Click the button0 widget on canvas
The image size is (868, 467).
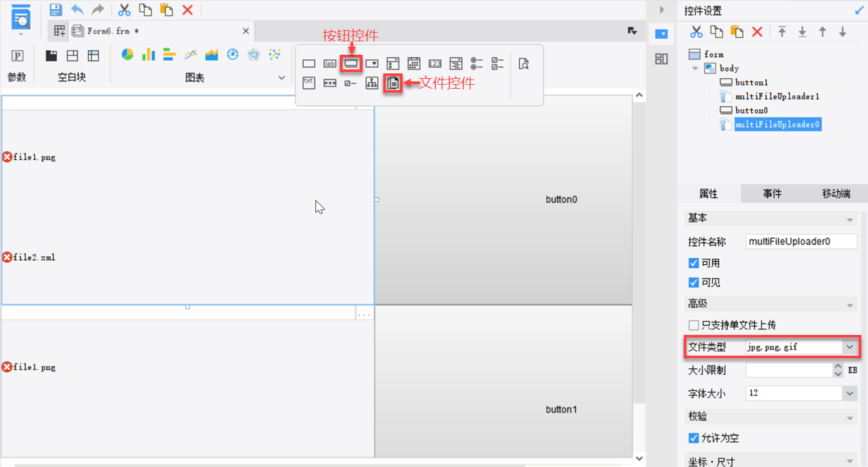pos(503,199)
